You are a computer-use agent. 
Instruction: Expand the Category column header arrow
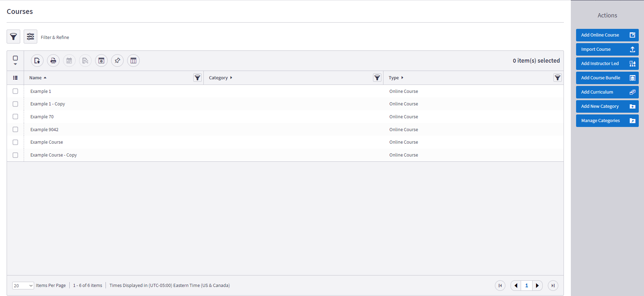(x=231, y=78)
